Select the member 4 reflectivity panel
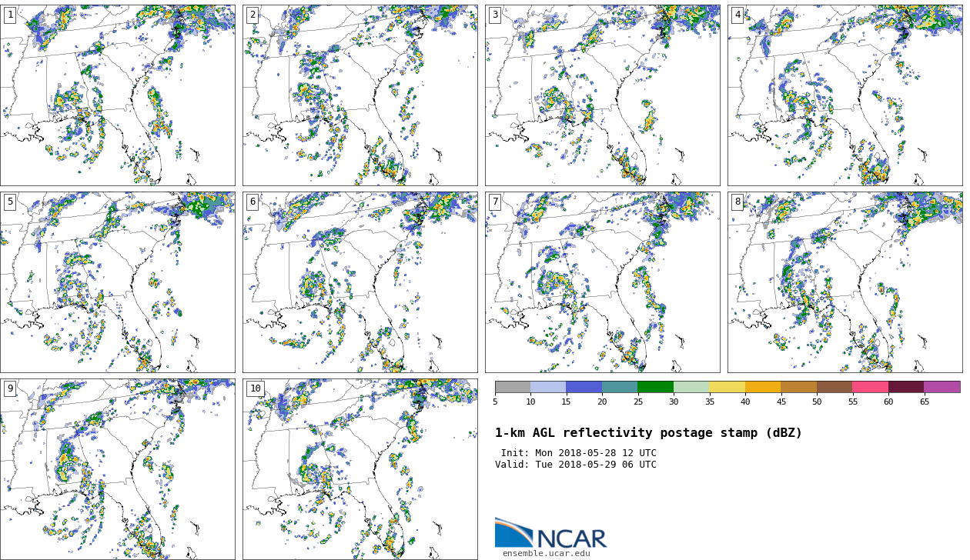Image resolution: width=970 pixels, height=560 pixels. pyautogui.click(x=845, y=95)
